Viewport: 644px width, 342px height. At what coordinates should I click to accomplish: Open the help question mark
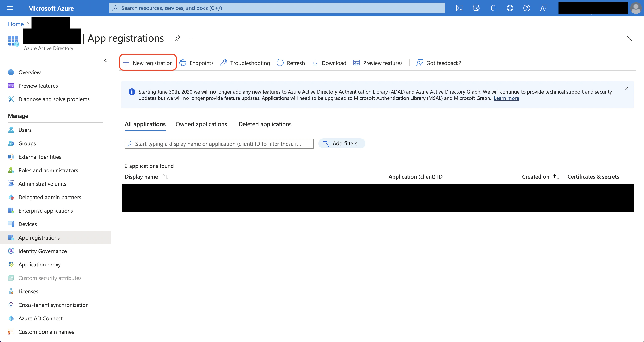point(527,8)
